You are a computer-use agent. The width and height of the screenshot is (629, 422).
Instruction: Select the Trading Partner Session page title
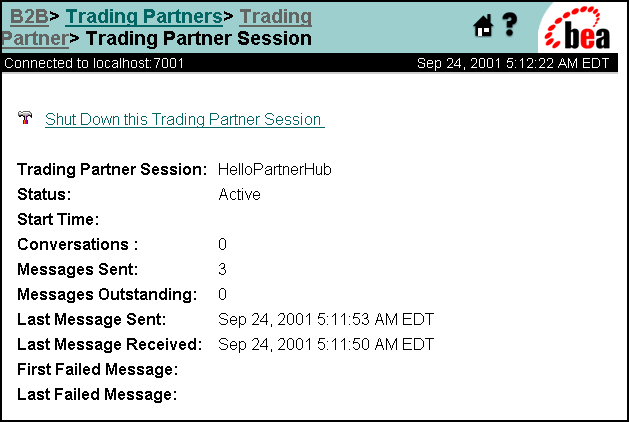(x=199, y=39)
